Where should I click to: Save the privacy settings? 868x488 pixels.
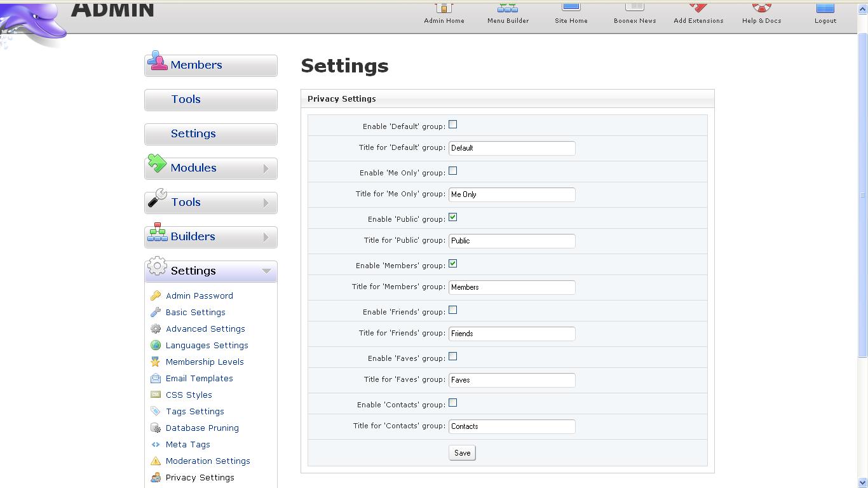click(x=462, y=453)
